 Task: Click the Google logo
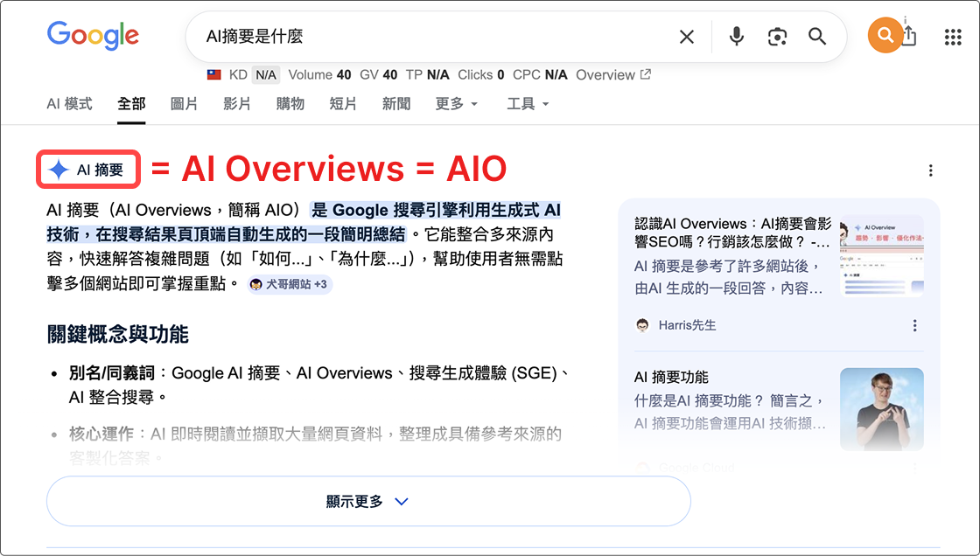93,36
